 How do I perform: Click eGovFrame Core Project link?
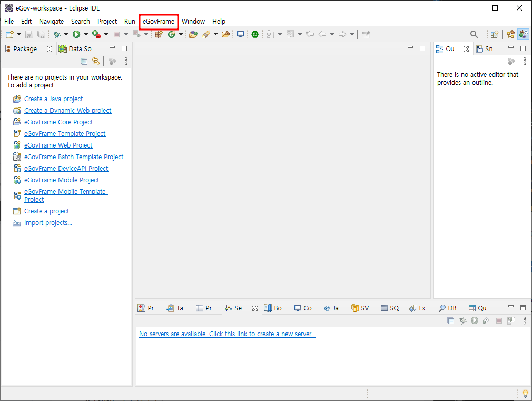58,122
